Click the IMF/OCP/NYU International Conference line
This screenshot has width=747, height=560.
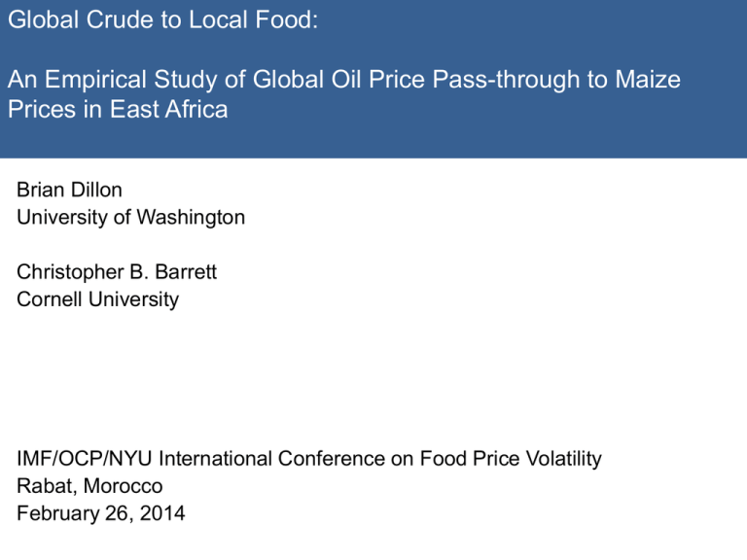point(309,459)
